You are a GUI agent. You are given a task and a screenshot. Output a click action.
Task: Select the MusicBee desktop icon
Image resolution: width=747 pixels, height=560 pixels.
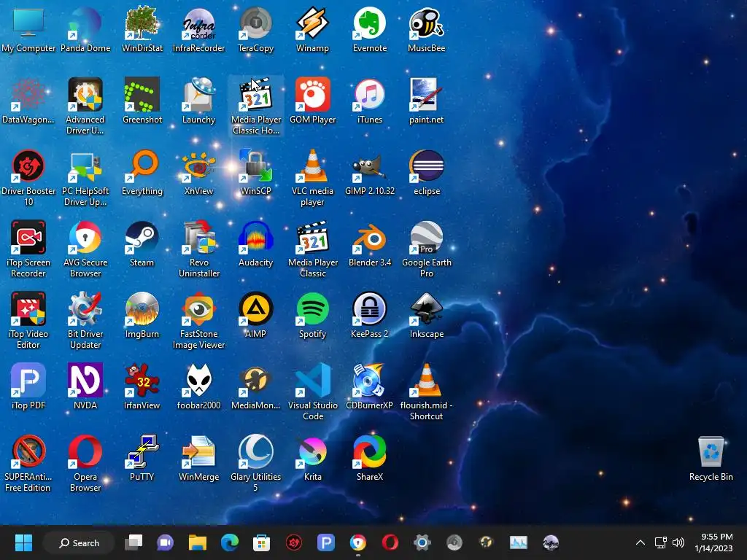coord(426,23)
